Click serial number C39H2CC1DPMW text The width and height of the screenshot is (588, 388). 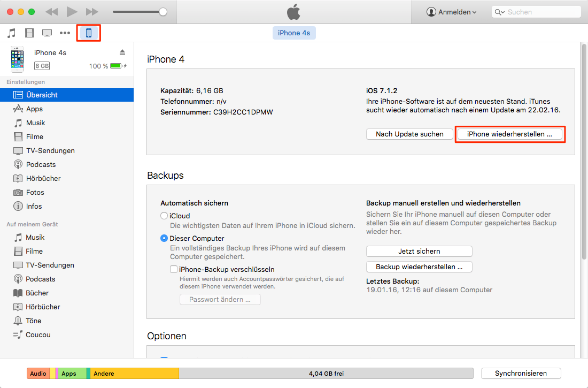(243, 112)
